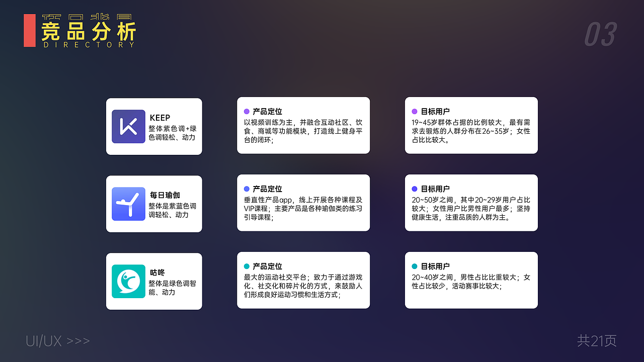Click 产品定位 heading in 每日瑜伽 row
The height and width of the screenshot is (362, 644).
[x=268, y=189]
